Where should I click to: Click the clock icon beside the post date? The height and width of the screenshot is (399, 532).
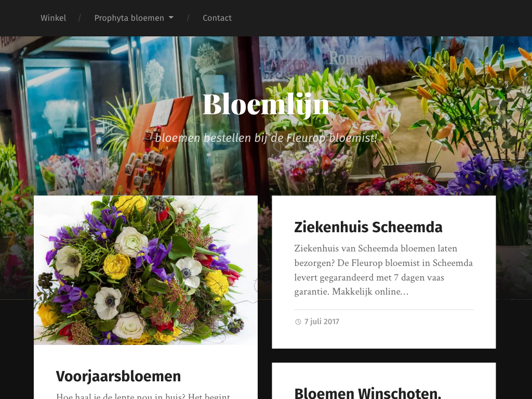[298, 322]
